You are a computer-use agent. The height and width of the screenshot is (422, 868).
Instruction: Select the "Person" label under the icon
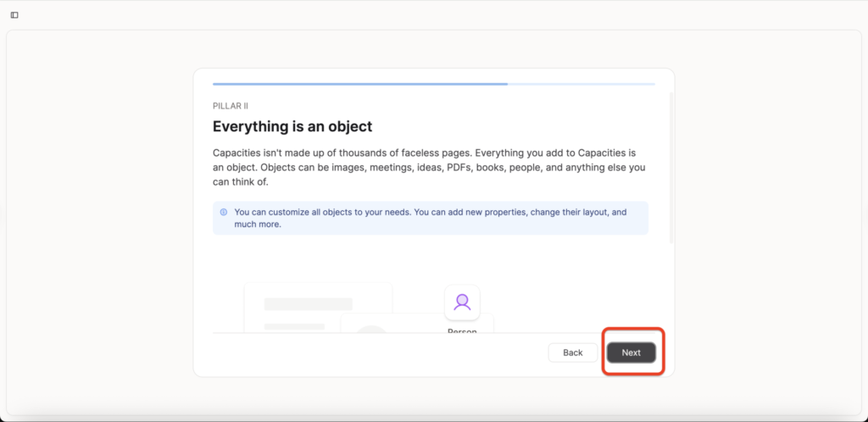click(x=462, y=331)
